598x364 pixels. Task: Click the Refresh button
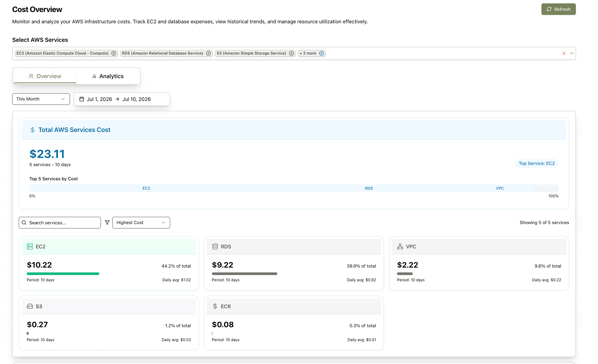pyautogui.click(x=559, y=9)
